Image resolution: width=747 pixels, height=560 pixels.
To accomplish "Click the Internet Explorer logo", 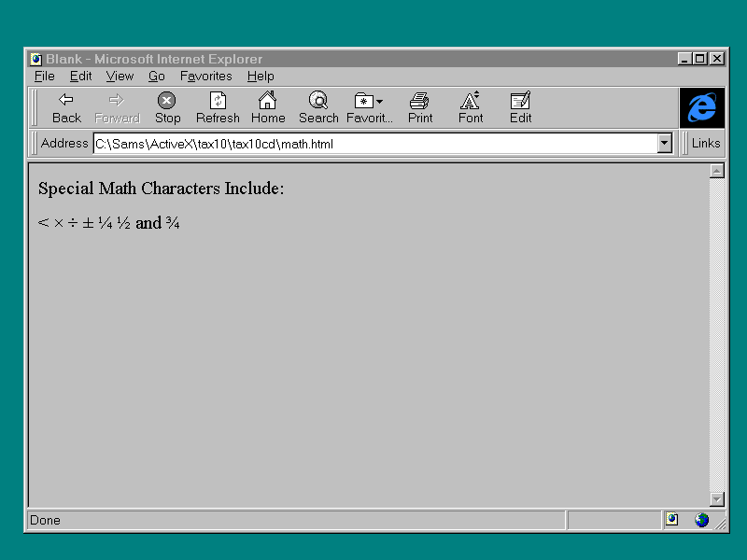I will click(x=701, y=107).
